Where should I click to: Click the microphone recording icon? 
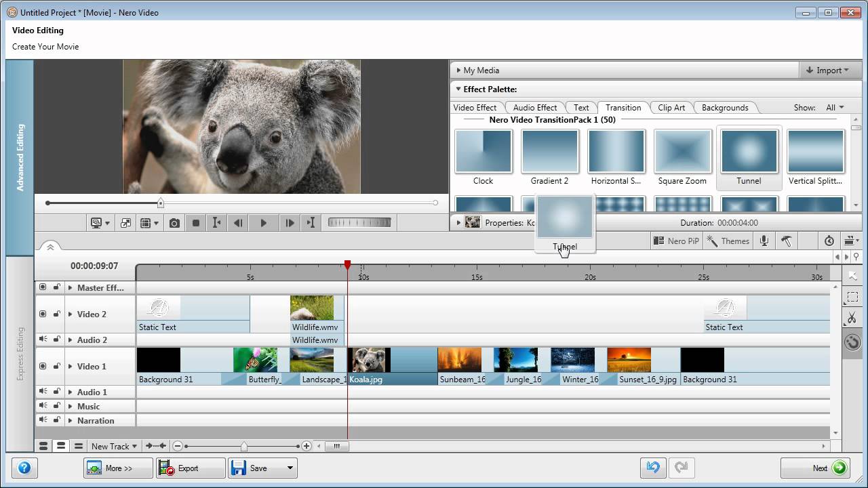764,241
